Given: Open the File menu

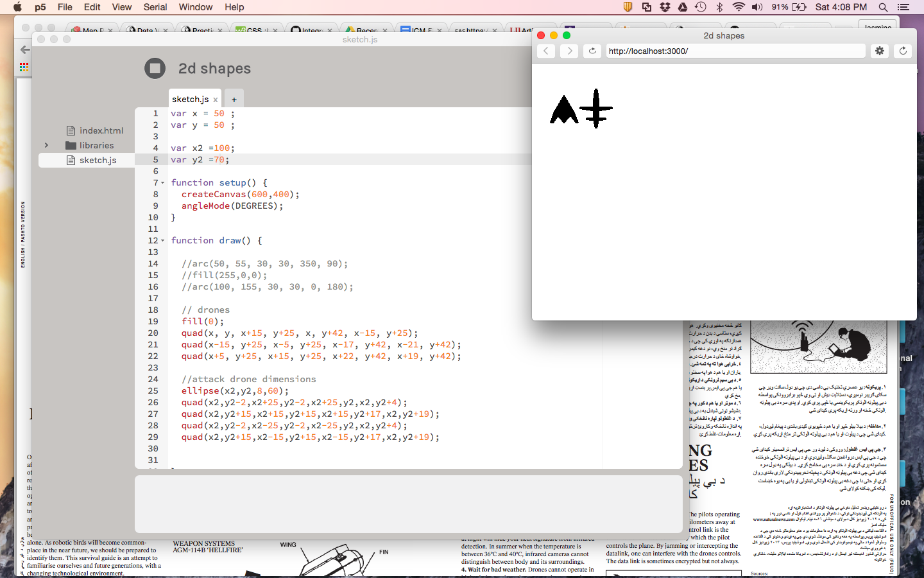Looking at the screenshot, I should (x=65, y=7).
